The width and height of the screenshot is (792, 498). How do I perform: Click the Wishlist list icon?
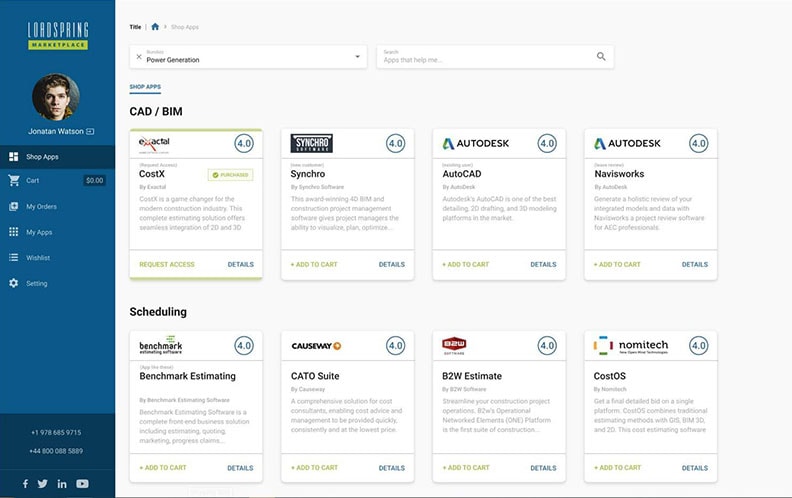14,258
